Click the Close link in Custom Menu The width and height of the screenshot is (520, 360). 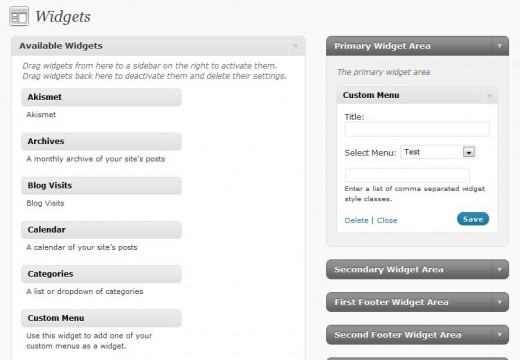click(x=387, y=220)
